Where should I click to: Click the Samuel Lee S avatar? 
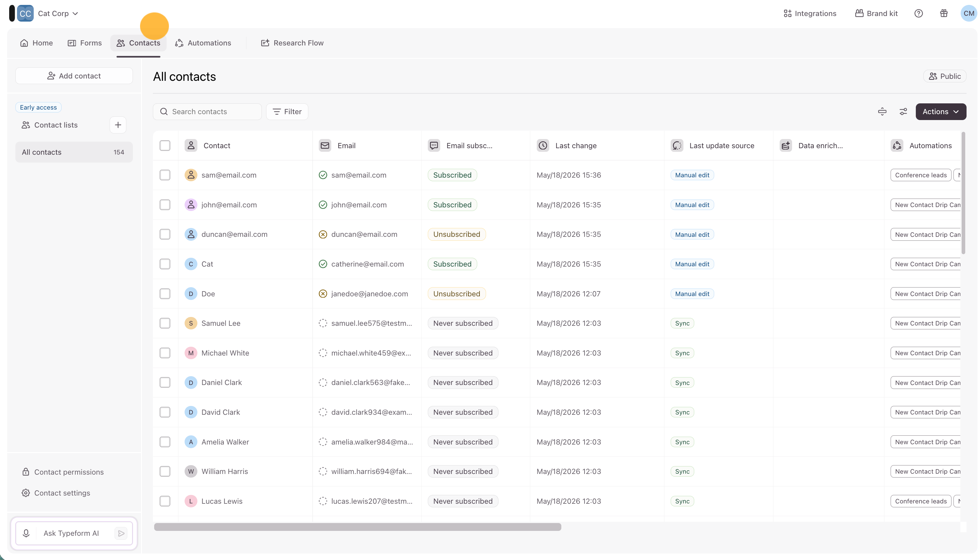pyautogui.click(x=191, y=323)
